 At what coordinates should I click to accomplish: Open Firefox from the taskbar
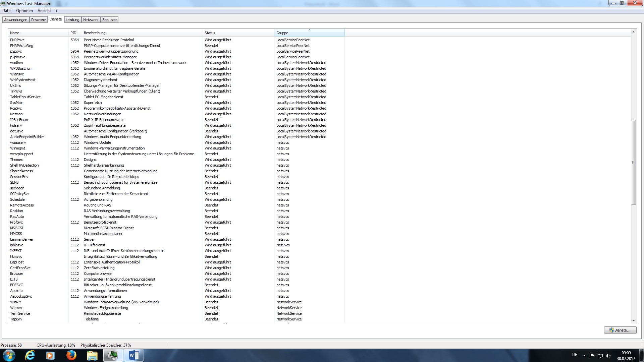pyautogui.click(x=71, y=355)
